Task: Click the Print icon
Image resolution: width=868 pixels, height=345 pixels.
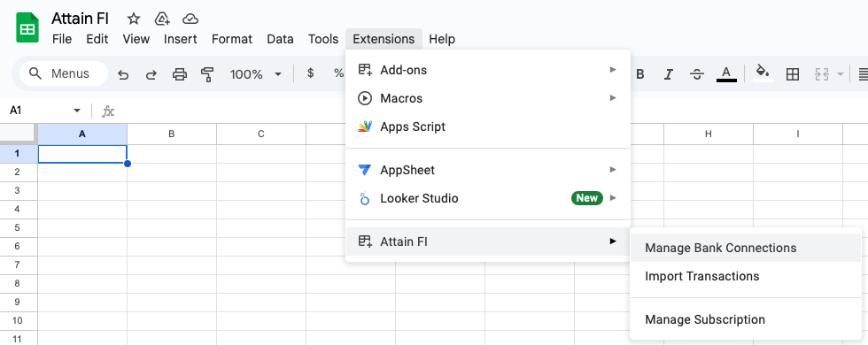Action: [179, 74]
